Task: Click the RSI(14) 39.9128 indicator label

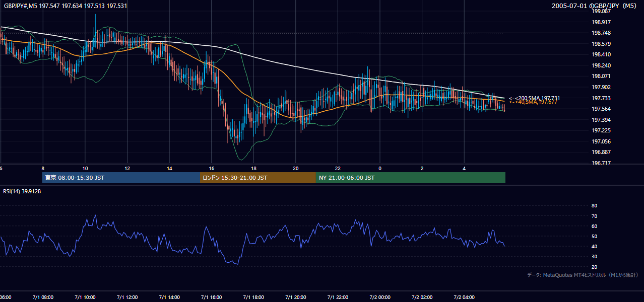Action: 22,191
